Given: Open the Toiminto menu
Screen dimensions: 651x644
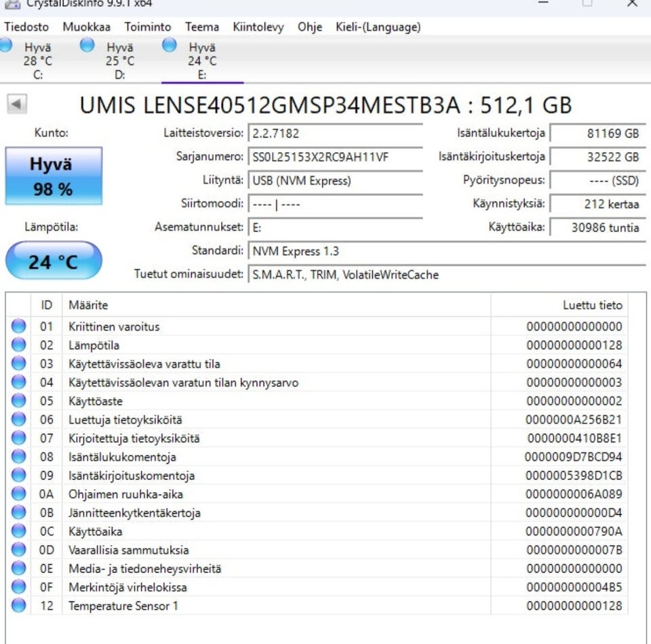Looking at the screenshot, I should [148, 27].
